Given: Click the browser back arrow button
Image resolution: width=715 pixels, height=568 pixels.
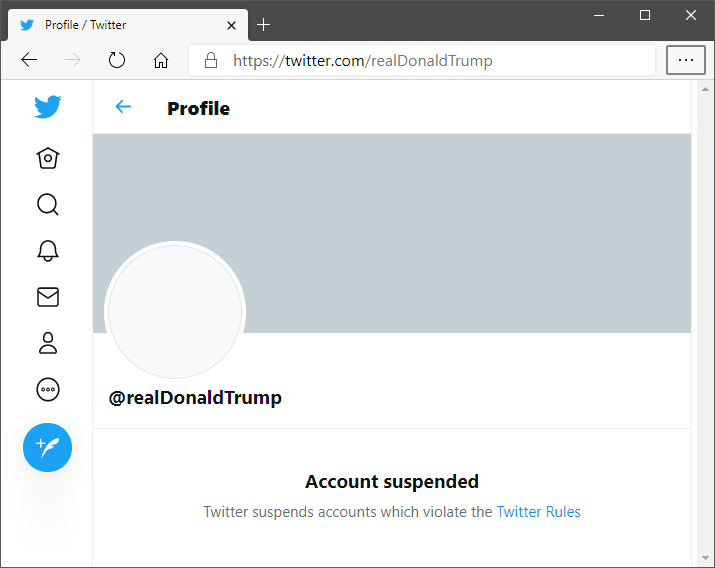Looking at the screenshot, I should coord(29,60).
